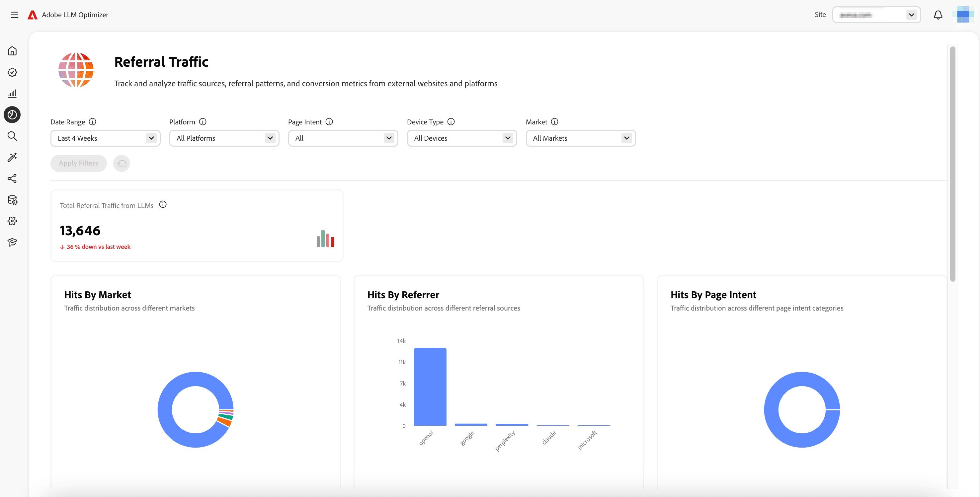980x497 pixels.
Task: Click the Apply Filters button
Action: coord(78,164)
